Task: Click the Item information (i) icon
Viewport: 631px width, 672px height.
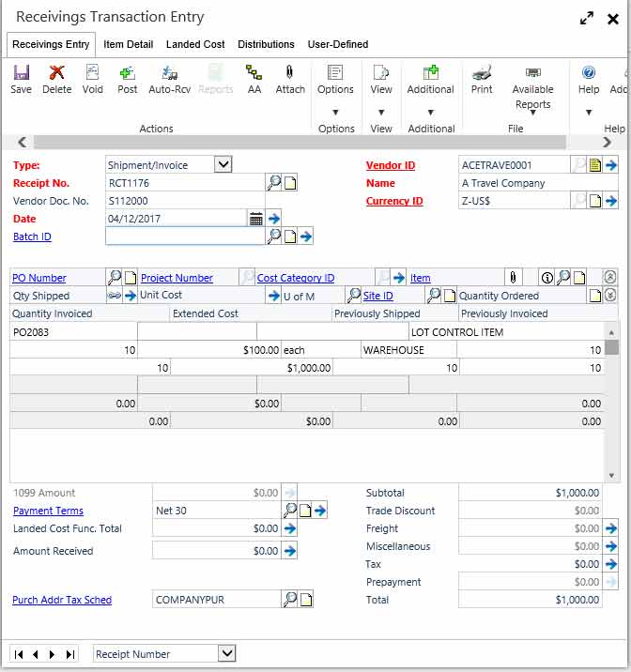Action: pos(546,278)
